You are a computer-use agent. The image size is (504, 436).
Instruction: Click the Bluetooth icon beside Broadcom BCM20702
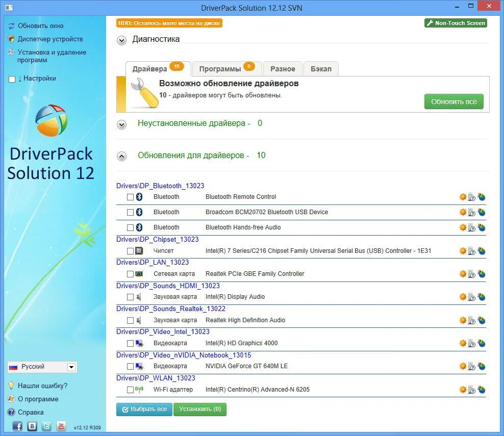(139, 212)
